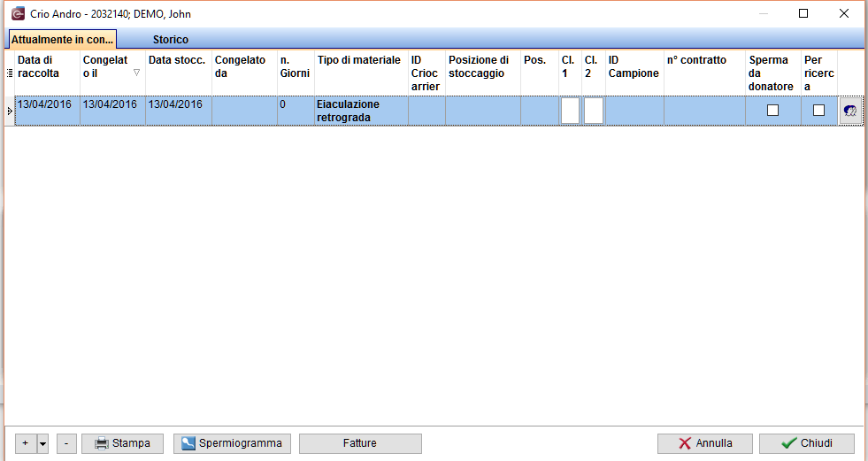Click n° contratto column header
Viewport: 868px width, 461px height.
[x=704, y=73]
